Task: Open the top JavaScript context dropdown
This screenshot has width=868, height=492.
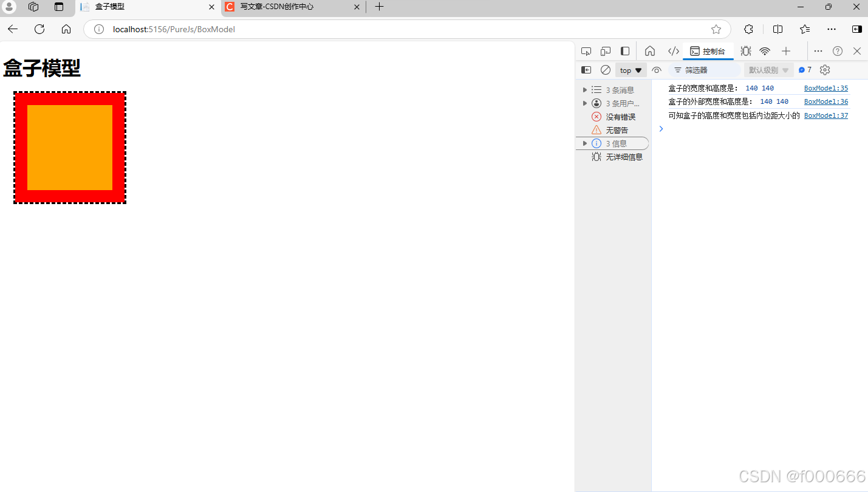Action: click(x=631, y=70)
